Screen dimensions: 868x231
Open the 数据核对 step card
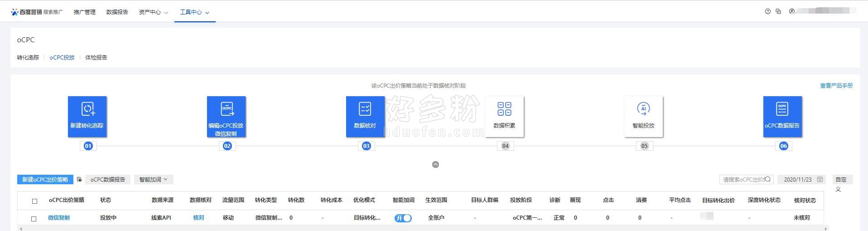(x=365, y=117)
